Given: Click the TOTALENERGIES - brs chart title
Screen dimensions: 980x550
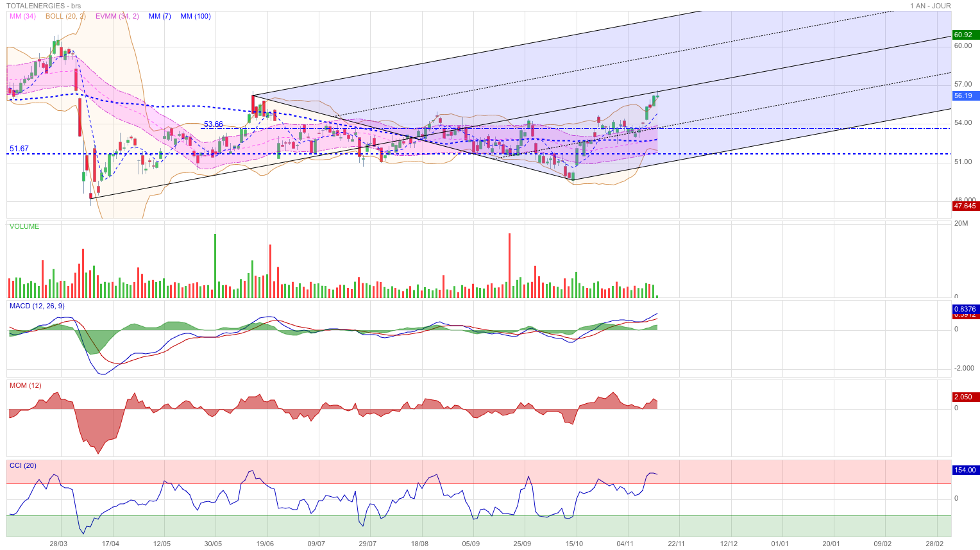Looking at the screenshot, I should [x=44, y=6].
